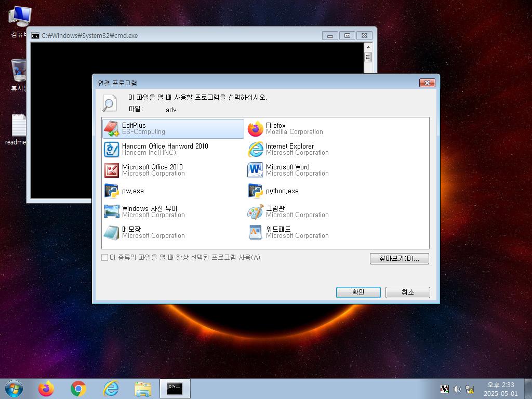Confirm with the 확인 button

358,292
